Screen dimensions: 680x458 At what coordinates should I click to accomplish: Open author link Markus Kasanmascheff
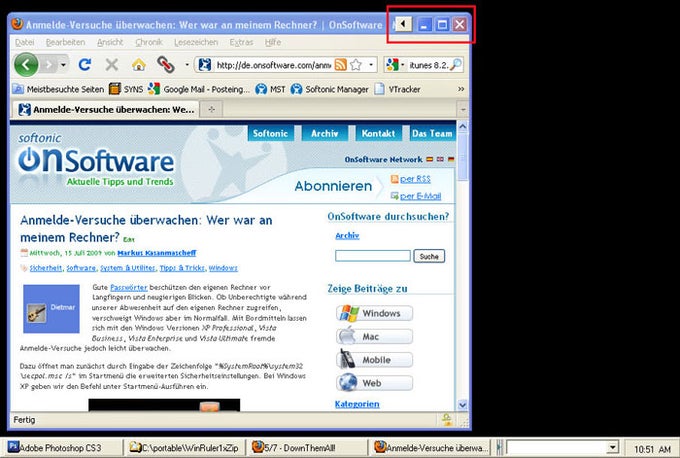[x=157, y=253]
